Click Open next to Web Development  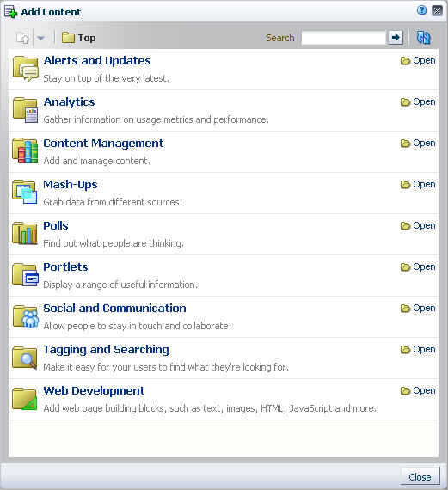[x=418, y=390]
